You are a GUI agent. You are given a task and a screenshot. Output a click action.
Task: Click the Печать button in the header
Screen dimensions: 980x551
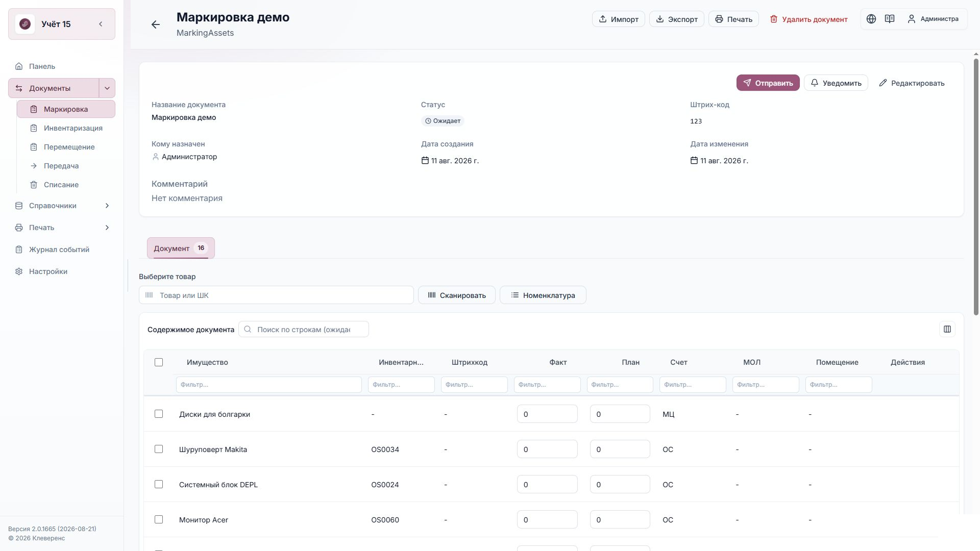733,19
